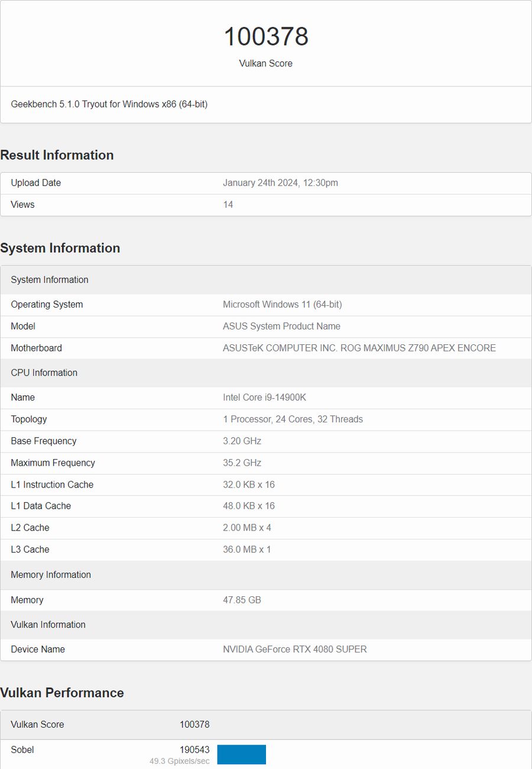Click the Result Information heading
Viewport: 532px width, 769px height.
57,155
